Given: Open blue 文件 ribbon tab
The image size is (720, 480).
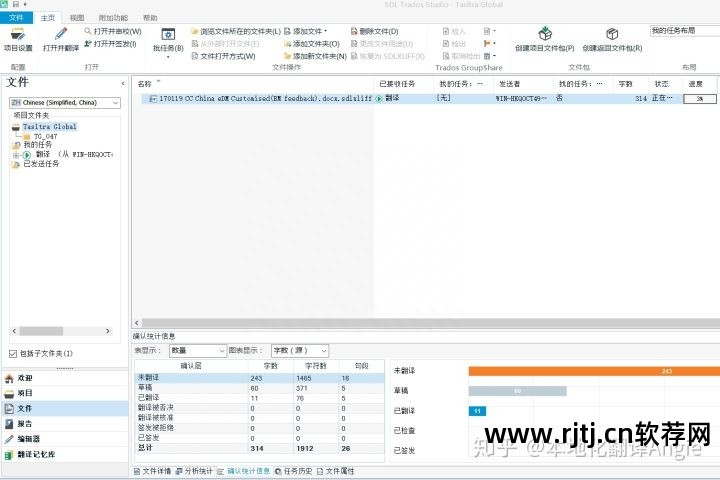Looking at the screenshot, I should (16, 17).
